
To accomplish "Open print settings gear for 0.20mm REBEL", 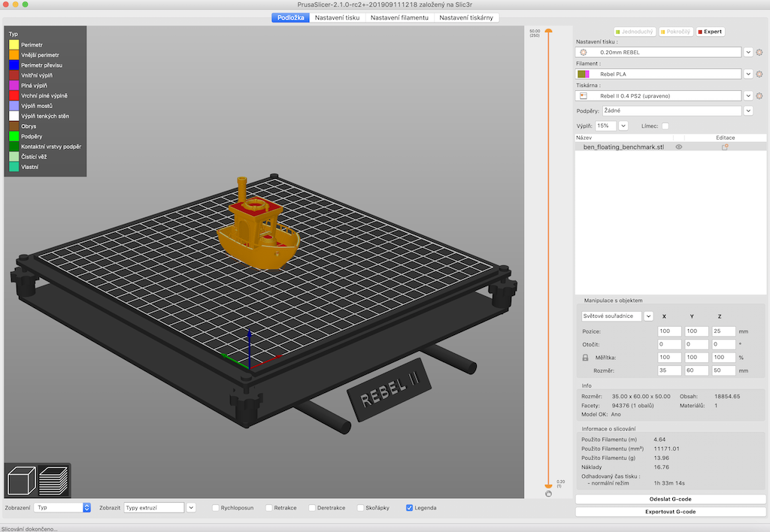I will click(x=759, y=52).
